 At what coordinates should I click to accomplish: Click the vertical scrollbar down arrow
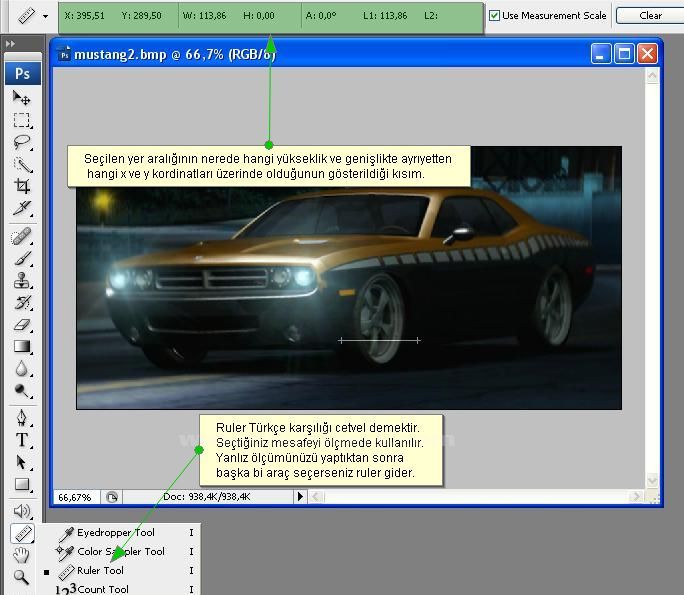pos(652,481)
